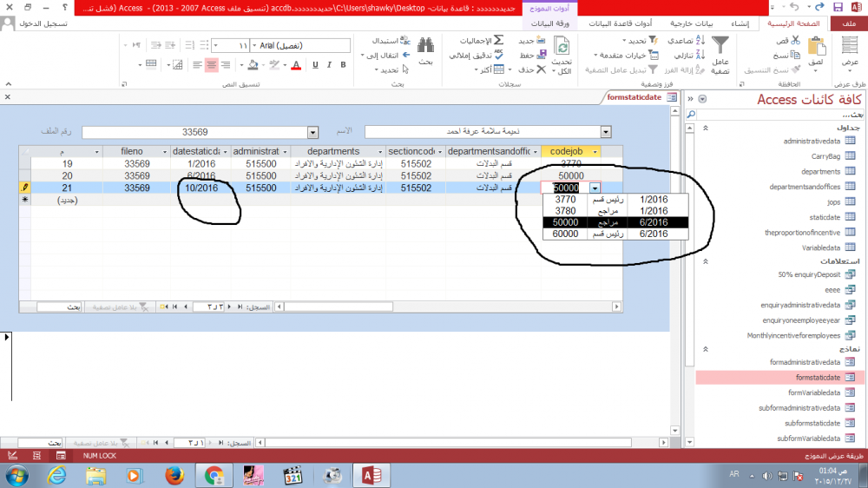Open the File tab
Image resolution: width=868 pixels, height=488 pixels.
(849, 23)
